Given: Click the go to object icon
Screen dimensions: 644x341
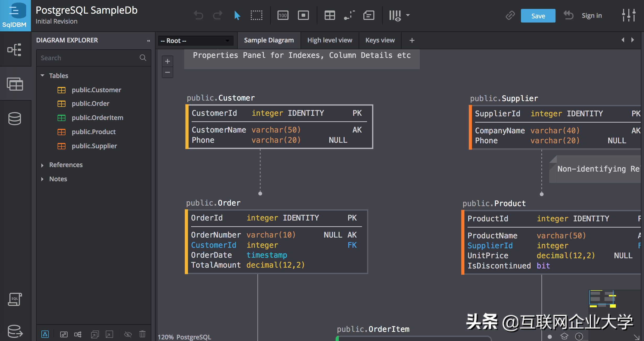Looking at the screenshot, I should tap(109, 334).
